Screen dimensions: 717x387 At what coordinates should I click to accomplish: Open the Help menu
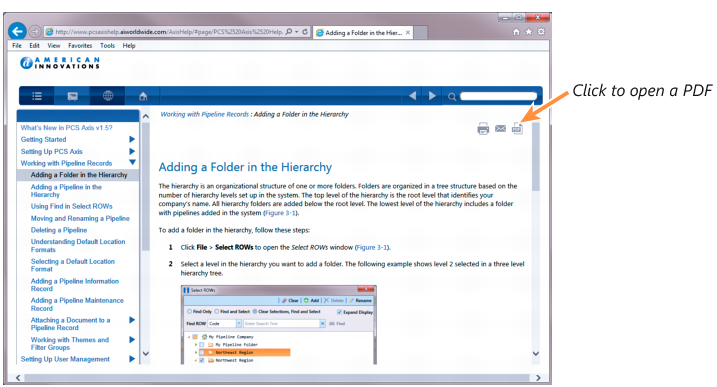[x=129, y=46]
